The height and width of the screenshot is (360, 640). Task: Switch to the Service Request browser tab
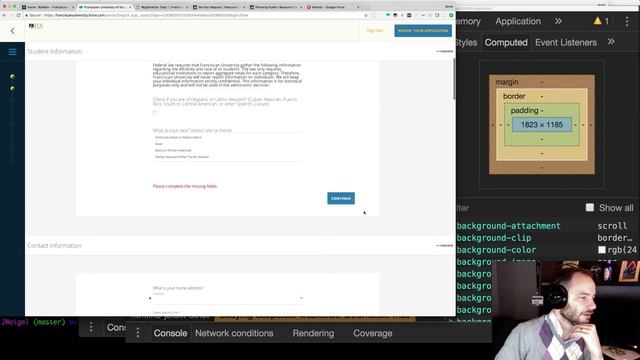tap(219, 7)
